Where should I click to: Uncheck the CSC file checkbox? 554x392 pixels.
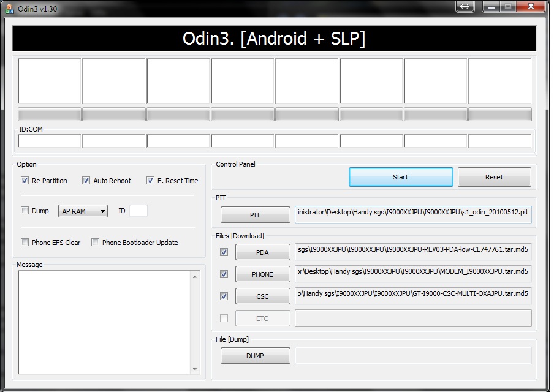224,296
